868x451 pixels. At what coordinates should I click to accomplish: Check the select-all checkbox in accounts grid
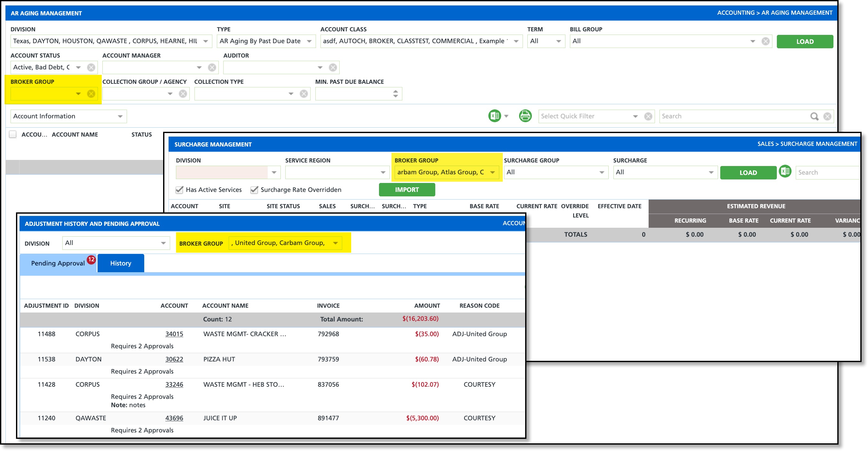click(x=13, y=134)
